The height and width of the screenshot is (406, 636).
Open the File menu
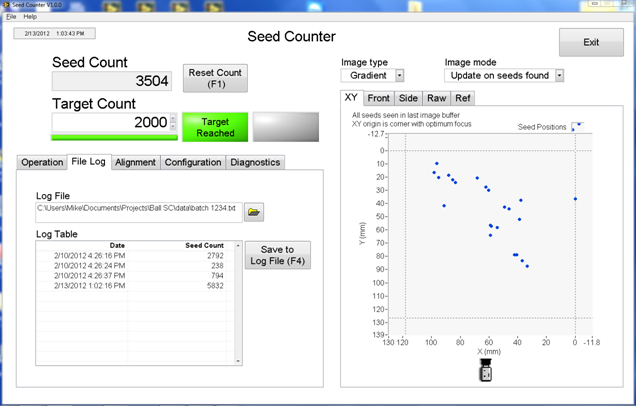click(11, 17)
